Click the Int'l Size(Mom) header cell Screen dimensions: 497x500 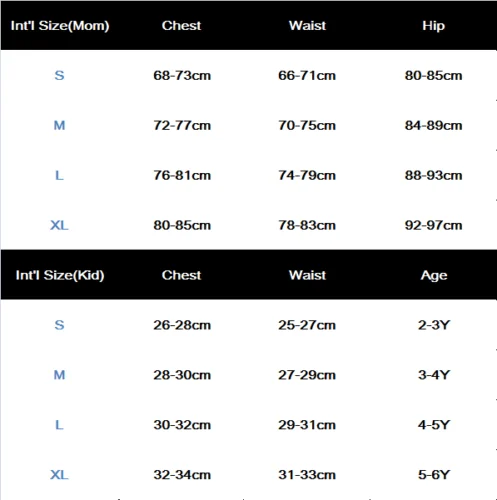pos(60,26)
